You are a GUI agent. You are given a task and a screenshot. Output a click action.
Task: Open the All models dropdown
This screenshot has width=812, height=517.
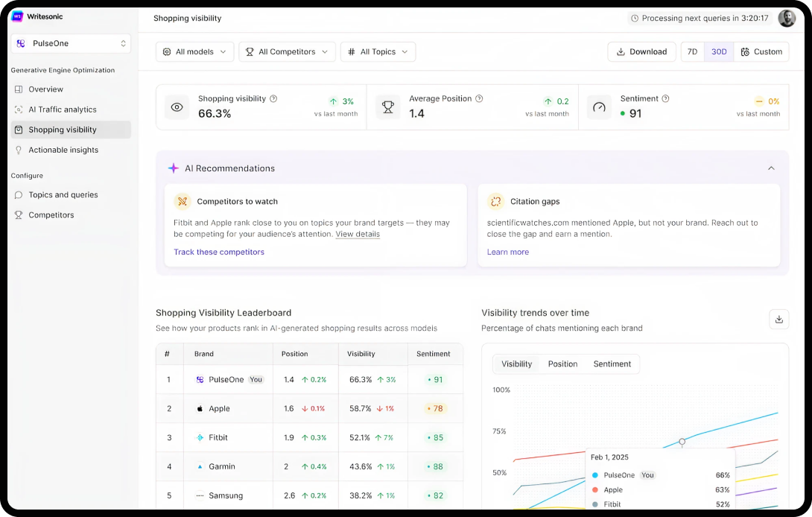click(x=194, y=52)
